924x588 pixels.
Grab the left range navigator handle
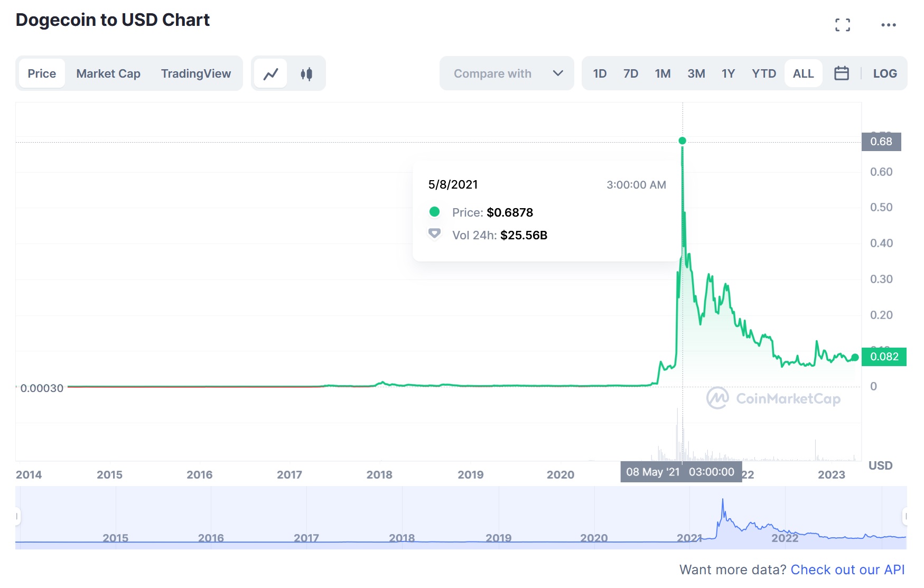pyautogui.click(x=17, y=516)
